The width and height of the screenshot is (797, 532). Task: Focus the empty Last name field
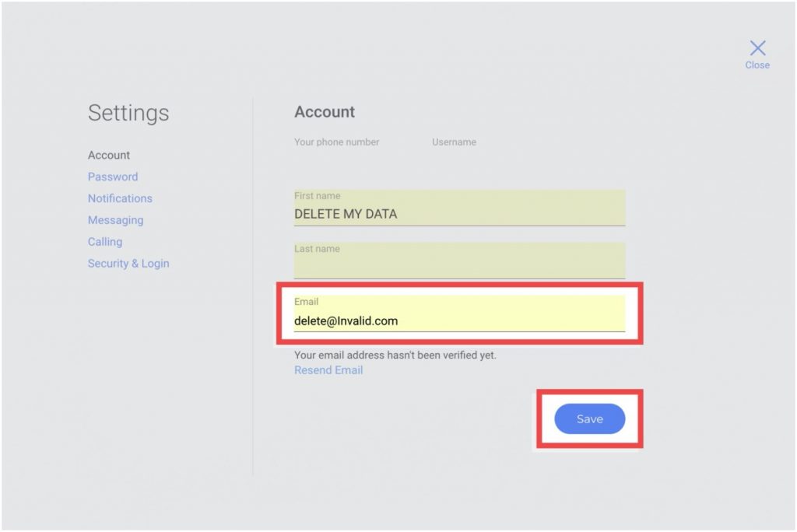(459, 266)
